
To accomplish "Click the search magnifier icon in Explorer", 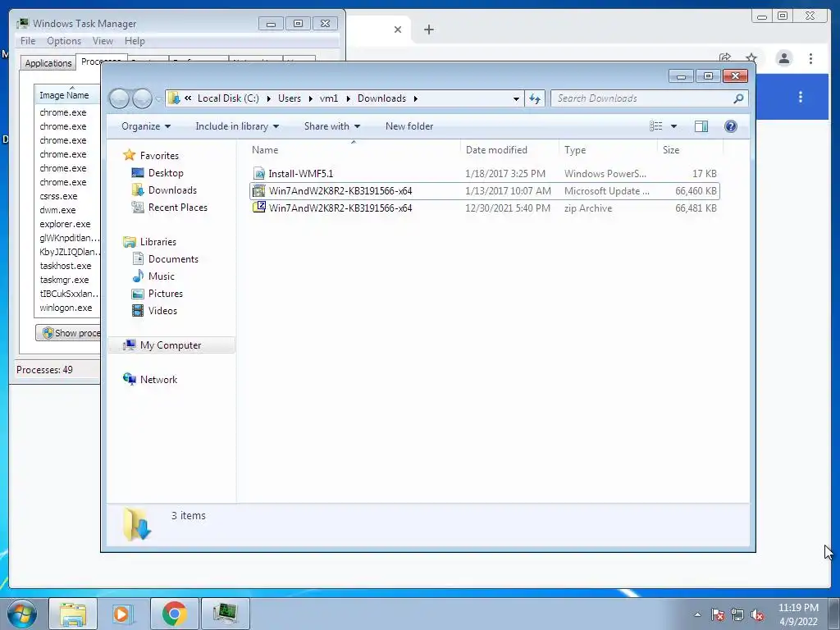I will click(x=738, y=98).
